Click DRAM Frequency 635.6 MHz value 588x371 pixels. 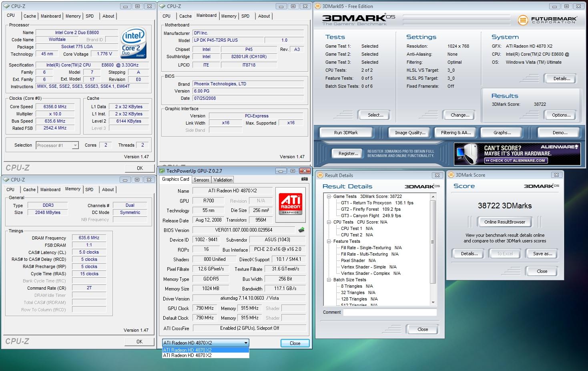(x=89, y=238)
